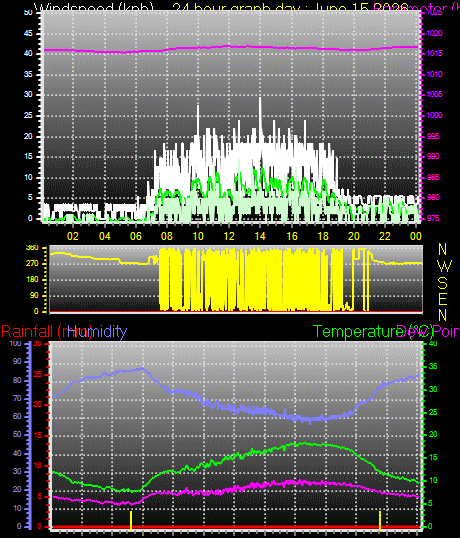The image size is (460, 538).
Task: Click barometer axis value "1000"
Action: 435,116
